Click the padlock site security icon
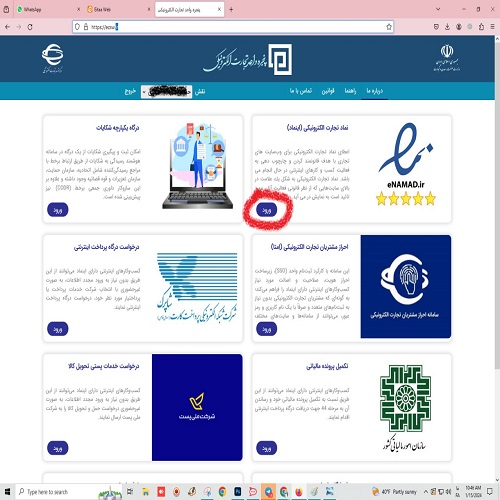This screenshot has width=500, height=500. 86,27
